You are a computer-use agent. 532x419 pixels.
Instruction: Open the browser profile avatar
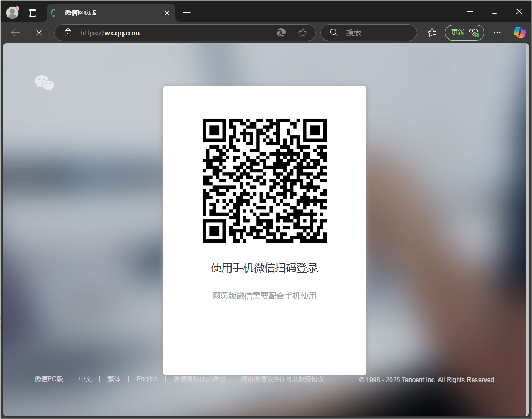(12, 12)
